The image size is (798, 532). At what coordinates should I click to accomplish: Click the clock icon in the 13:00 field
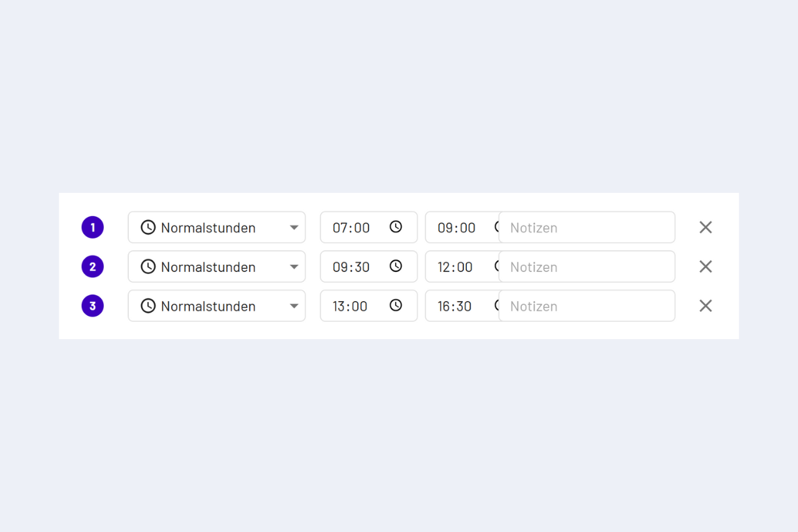tap(396, 305)
